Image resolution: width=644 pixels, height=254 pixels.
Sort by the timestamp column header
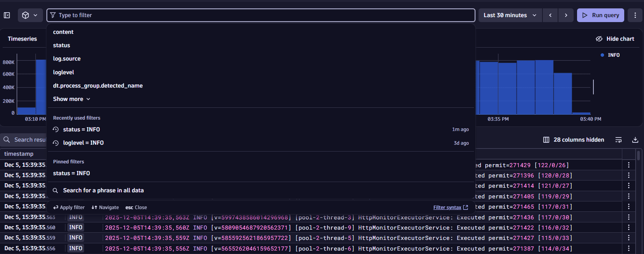coord(19,154)
